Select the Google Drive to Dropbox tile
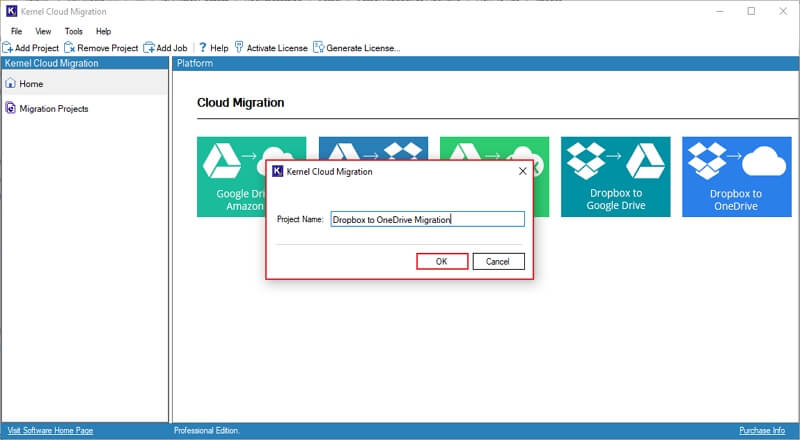The width and height of the screenshot is (800, 440). click(x=373, y=148)
